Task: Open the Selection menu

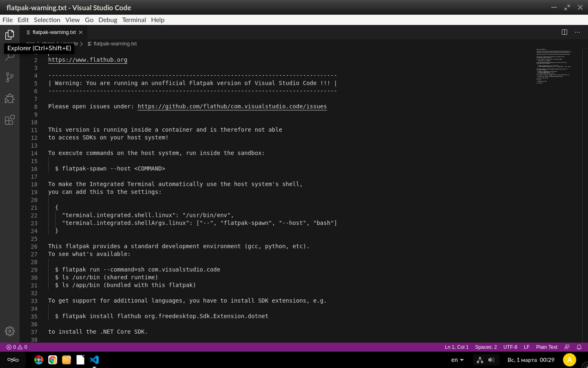Action: pyautogui.click(x=47, y=20)
